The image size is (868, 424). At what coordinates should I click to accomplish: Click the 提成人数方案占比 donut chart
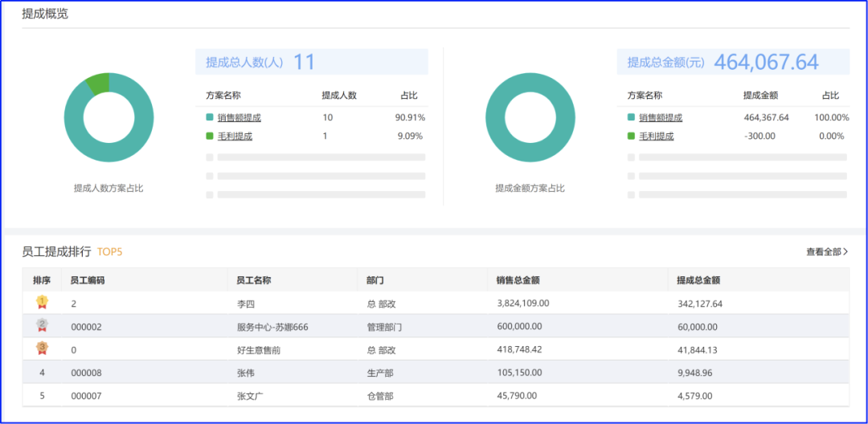click(x=109, y=118)
